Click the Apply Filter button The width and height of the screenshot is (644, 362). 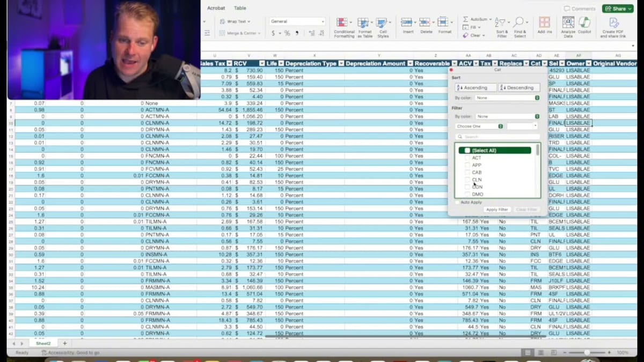(x=496, y=210)
